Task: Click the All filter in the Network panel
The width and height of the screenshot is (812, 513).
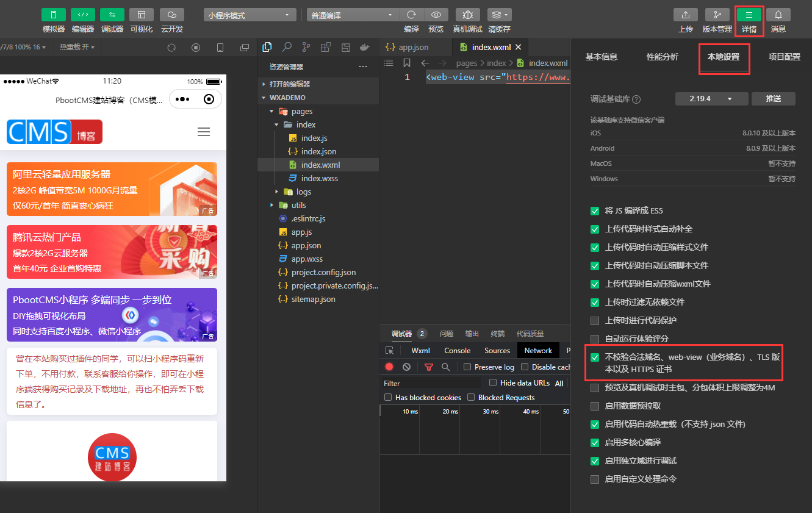Action: [558, 382]
